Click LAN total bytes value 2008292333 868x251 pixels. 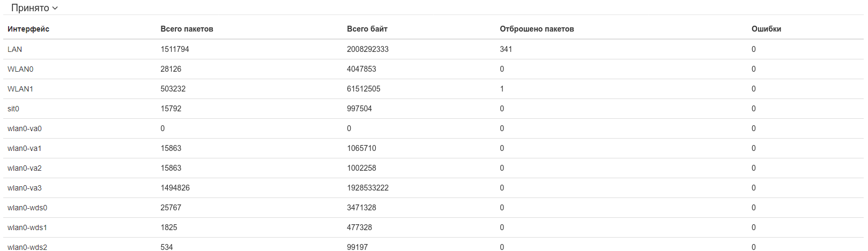tap(368, 49)
